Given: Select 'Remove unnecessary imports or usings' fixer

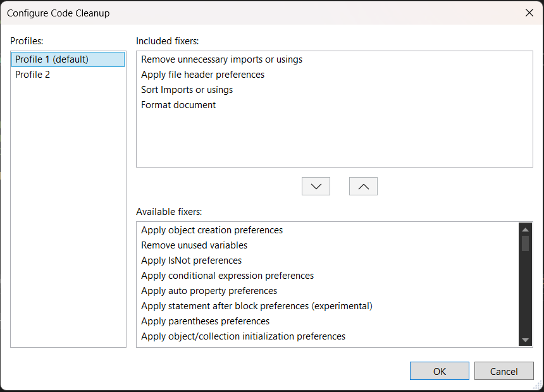Looking at the screenshot, I should tap(221, 59).
